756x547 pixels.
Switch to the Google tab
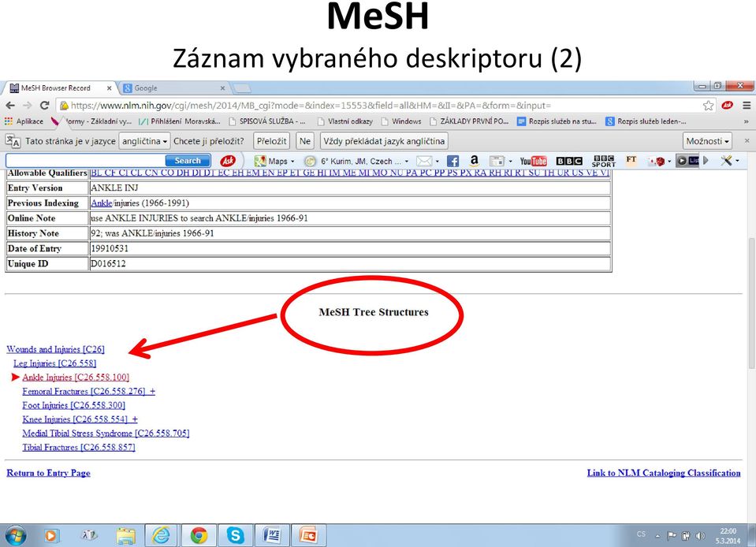click(173, 88)
